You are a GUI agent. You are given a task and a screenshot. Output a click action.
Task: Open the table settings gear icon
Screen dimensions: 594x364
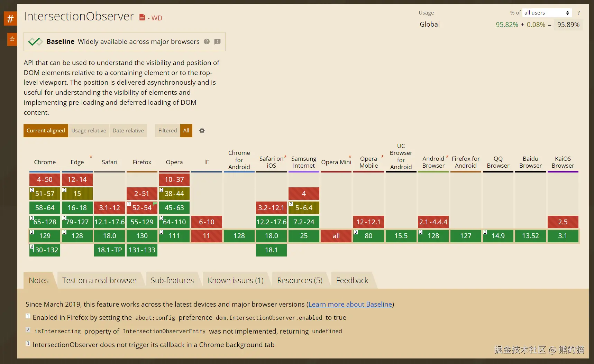click(x=202, y=131)
